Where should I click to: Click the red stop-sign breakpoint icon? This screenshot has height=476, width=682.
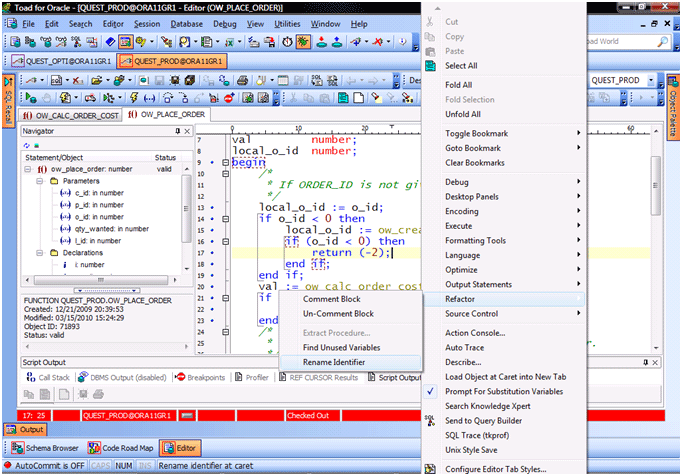click(230, 98)
